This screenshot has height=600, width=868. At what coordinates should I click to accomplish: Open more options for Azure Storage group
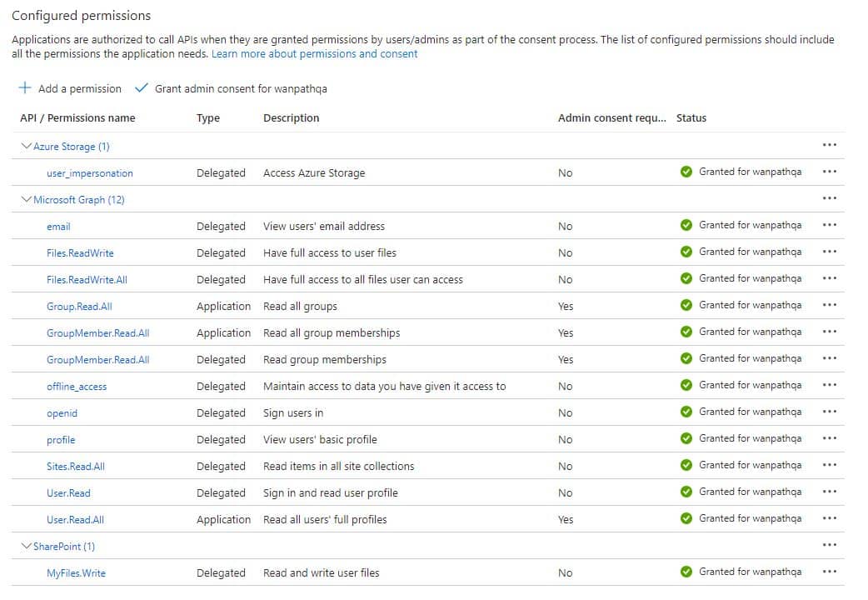tap(828, 146)
